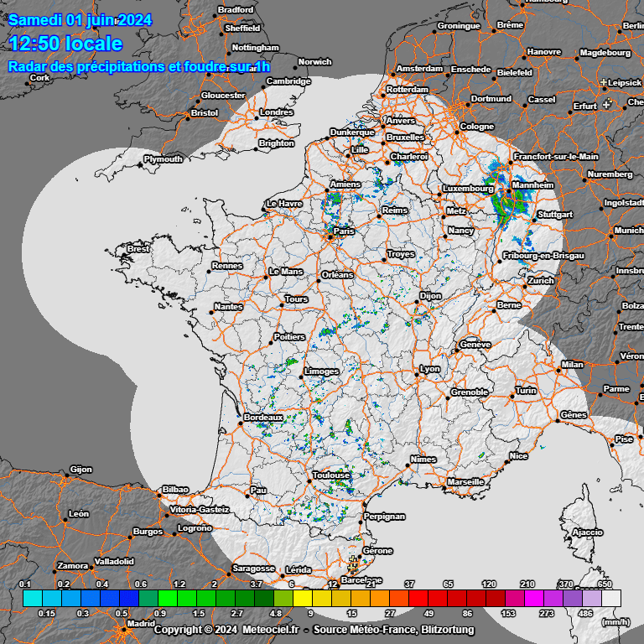Click the heavy rain cell near Mannheim
The width and height of the screenshot is (644, 644).
click(x=507, y=205)
